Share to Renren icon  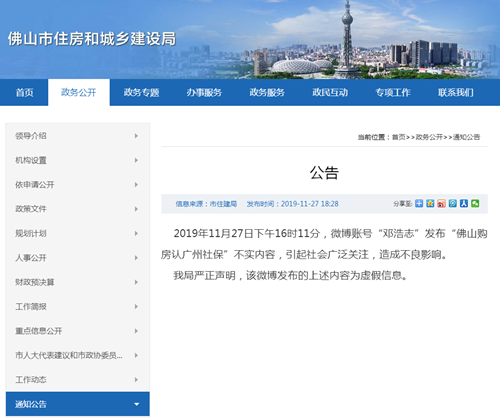pos(464,203)
